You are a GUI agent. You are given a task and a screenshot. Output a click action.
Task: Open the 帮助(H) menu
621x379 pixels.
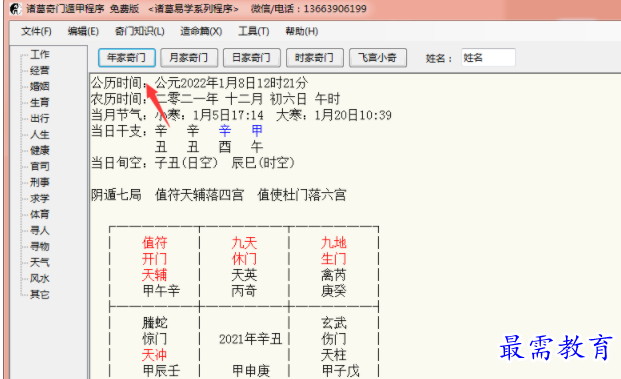302,31
